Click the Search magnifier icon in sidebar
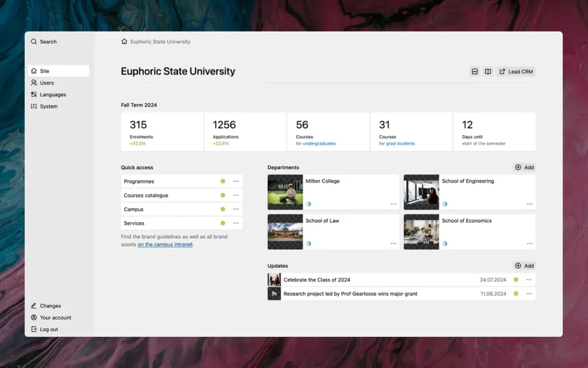The height and width of the screenshot is (368, 588). click(34, 42)
